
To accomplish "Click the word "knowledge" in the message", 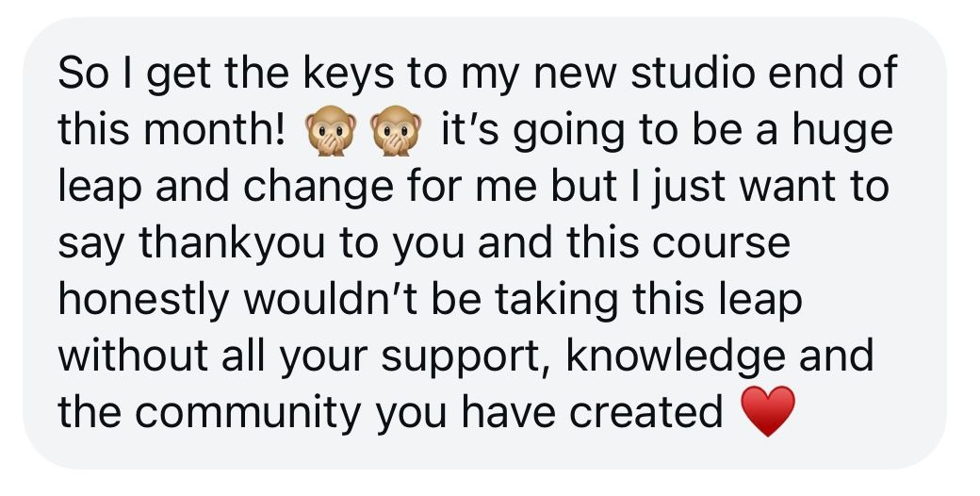I will click(x=676, y=356).
